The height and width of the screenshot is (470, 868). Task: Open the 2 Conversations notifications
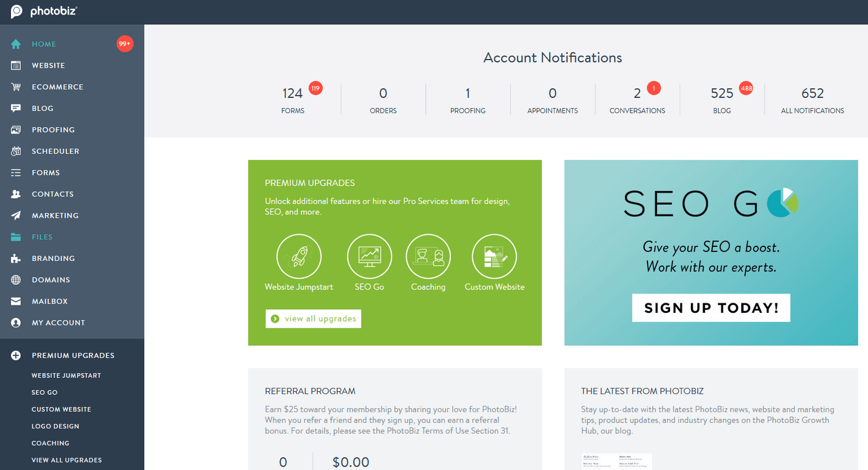coord(637,99)
